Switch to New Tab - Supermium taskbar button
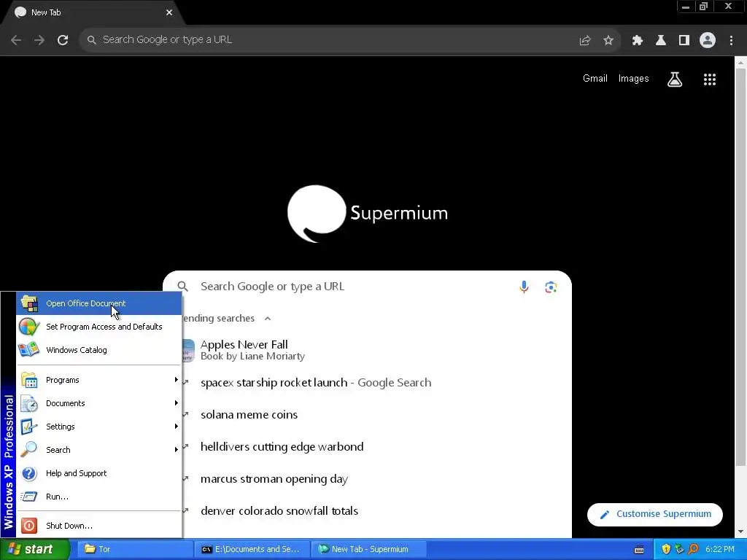 [x=368, y=550]
